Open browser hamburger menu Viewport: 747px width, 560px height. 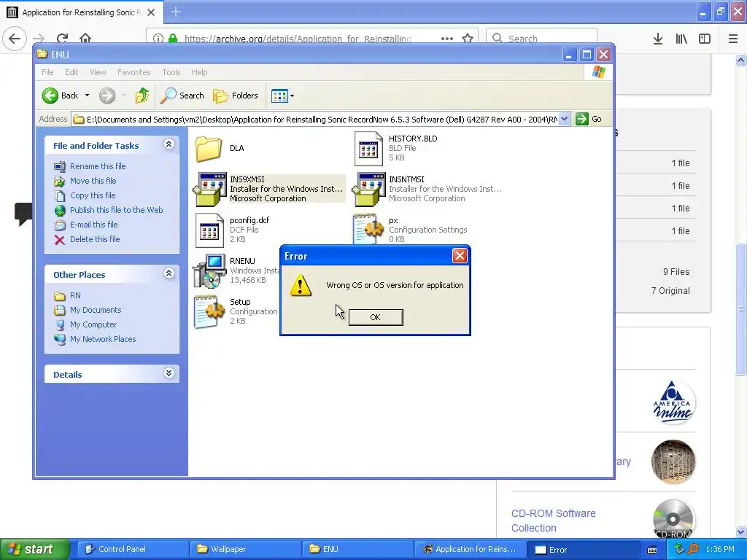tap(733, 39)
